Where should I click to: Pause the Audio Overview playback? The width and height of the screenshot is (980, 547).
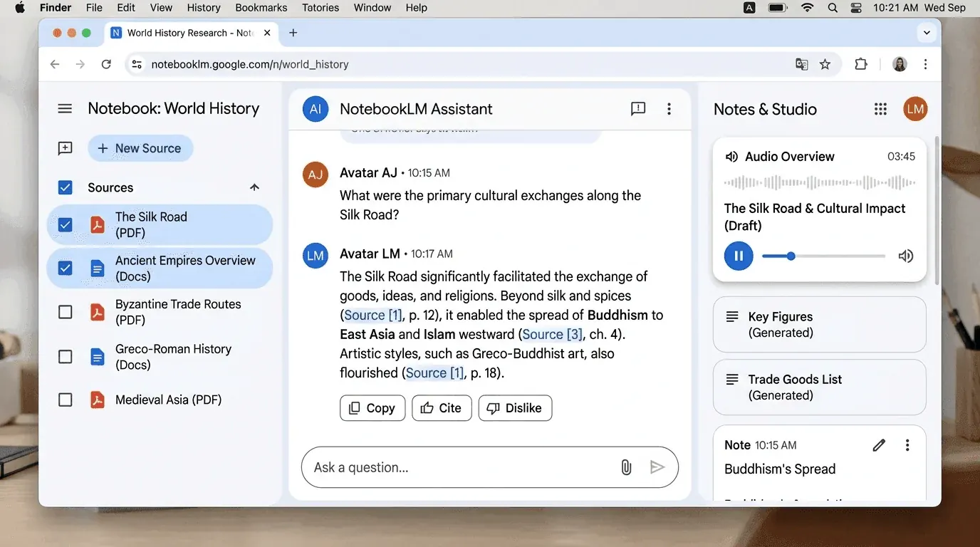click(739, 256)
